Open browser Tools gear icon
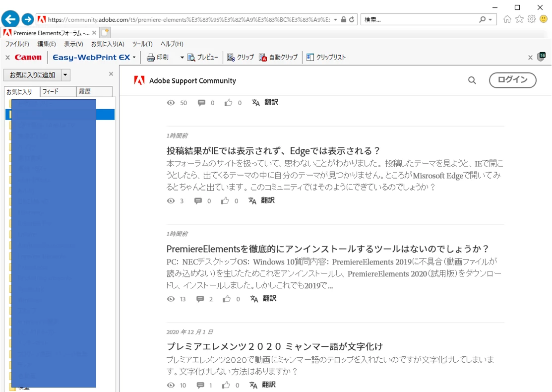Viewport: 552px width, 392px height. (532, 19)
